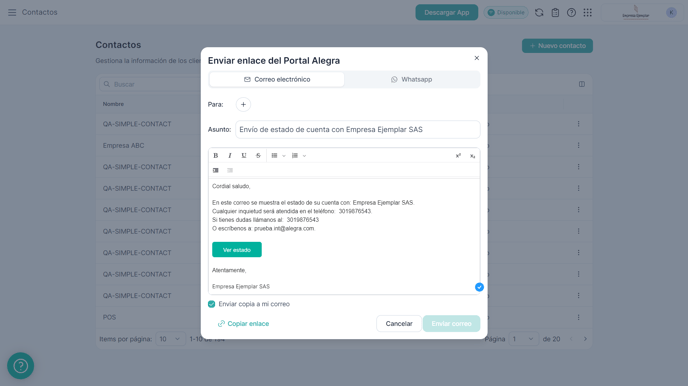Apply italic formatting in editor toolbar

coord(229,156)
